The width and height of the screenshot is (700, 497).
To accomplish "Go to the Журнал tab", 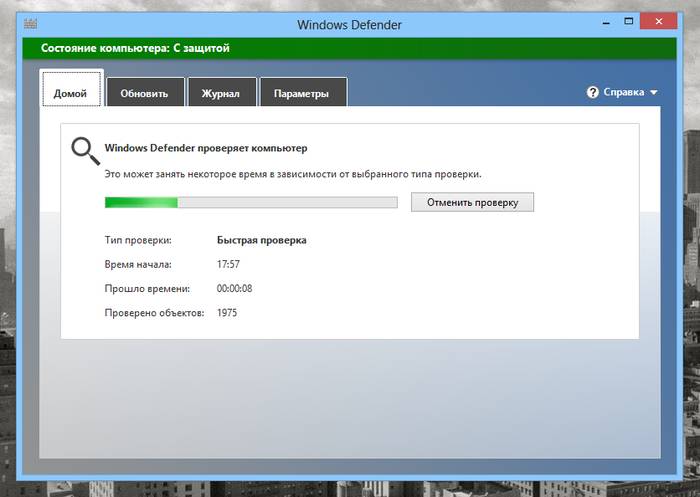I will [x=220, y=94].
